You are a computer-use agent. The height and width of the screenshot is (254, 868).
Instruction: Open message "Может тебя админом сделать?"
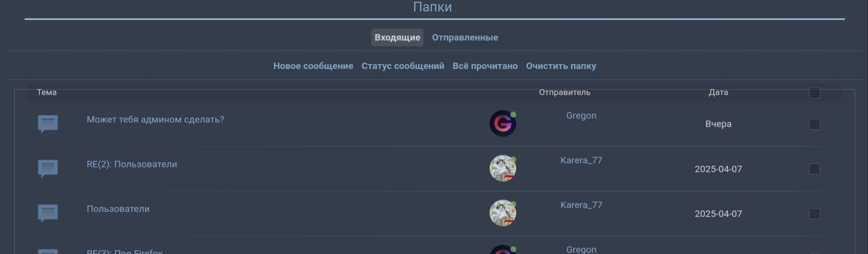(x=155, y=119)
